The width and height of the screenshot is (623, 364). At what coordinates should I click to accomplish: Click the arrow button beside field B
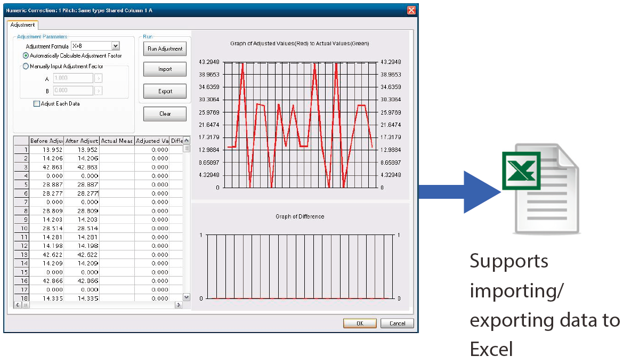tap(99, 91)
